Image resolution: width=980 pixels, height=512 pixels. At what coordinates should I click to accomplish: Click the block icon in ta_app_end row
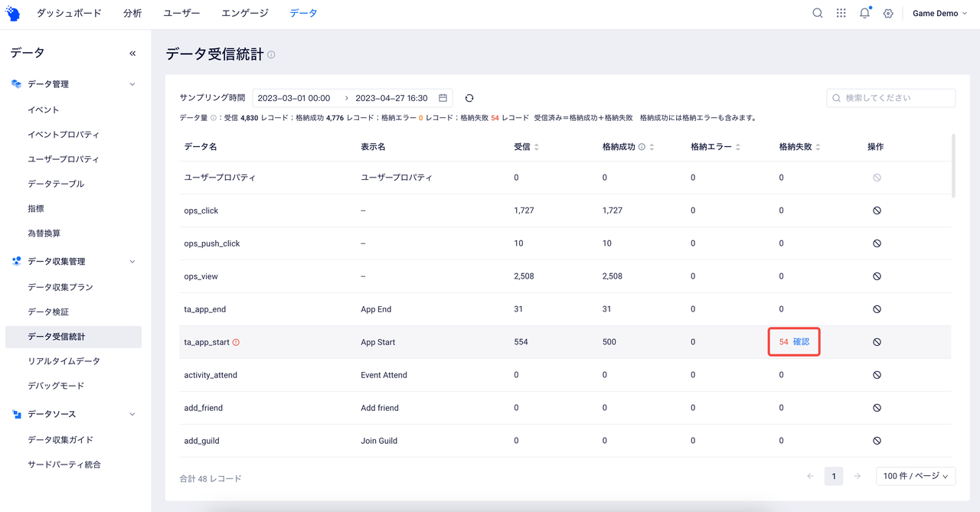(x=877, y=309)
